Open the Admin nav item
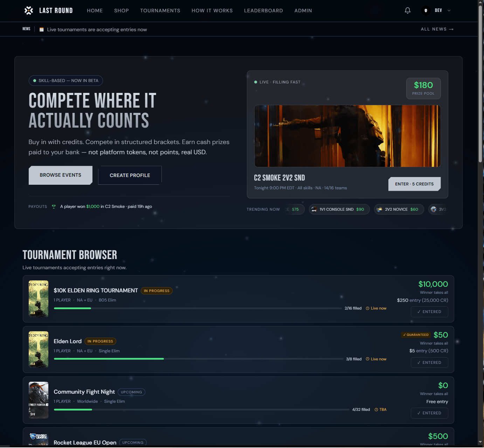484x448 pixels. 303,11
